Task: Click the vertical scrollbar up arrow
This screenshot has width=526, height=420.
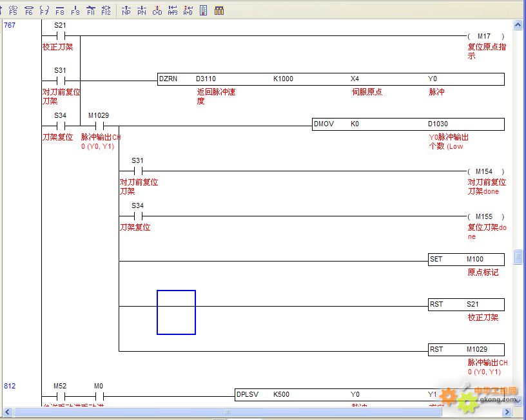Action: pos(518,25)
